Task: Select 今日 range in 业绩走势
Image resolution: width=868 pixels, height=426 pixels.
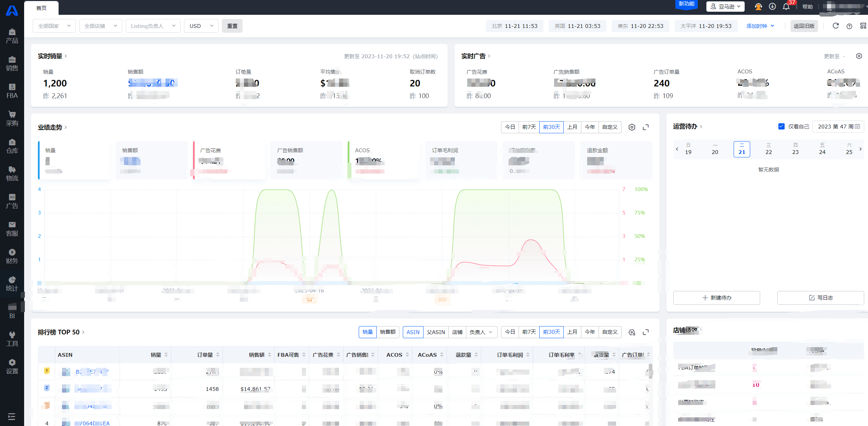Action: [x=510, y=127]
